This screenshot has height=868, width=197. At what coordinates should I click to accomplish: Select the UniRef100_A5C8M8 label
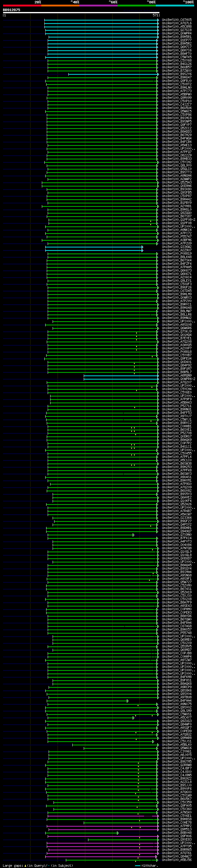[177, 26]
